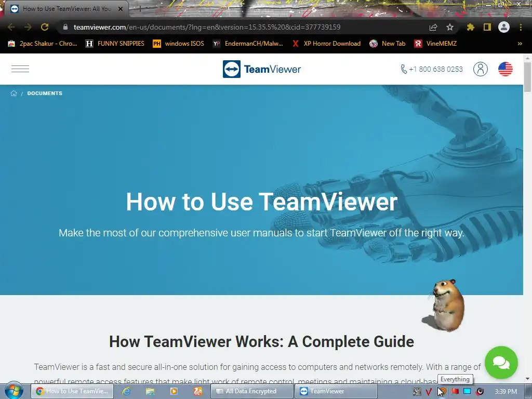The width and height of the screenshot is (532, 399).
Task: Click the home breadcrumb icon
Action: 14,94
